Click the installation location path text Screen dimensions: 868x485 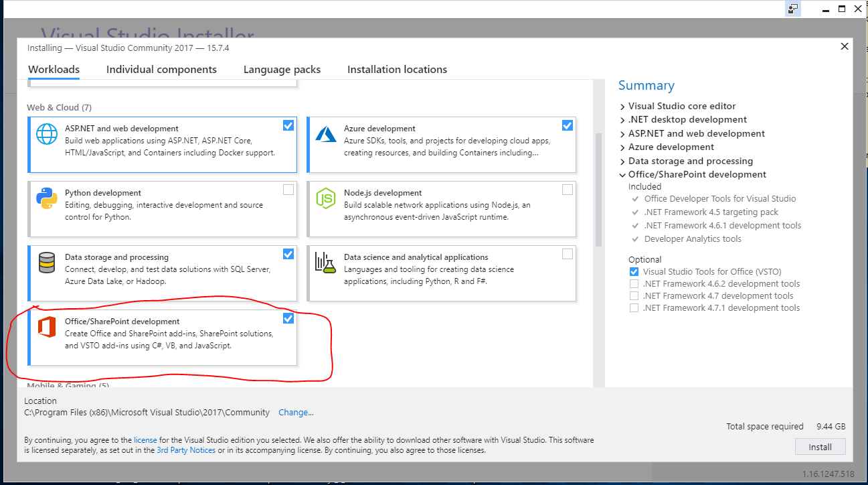point(147,413)
